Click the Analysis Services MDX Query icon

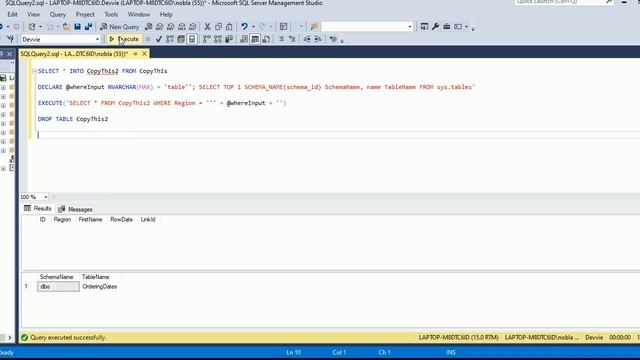click(160, 27)
